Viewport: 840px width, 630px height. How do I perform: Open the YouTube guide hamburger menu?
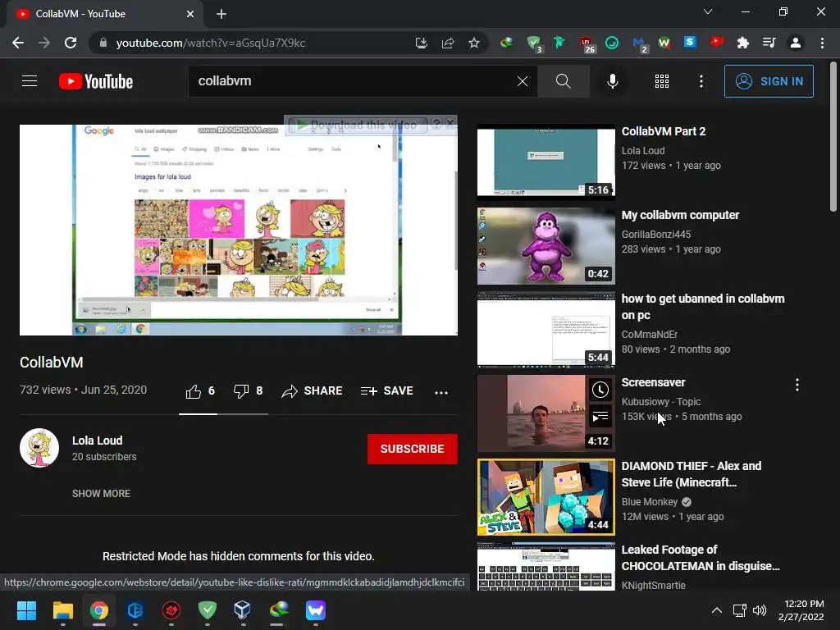pos(30,81)
